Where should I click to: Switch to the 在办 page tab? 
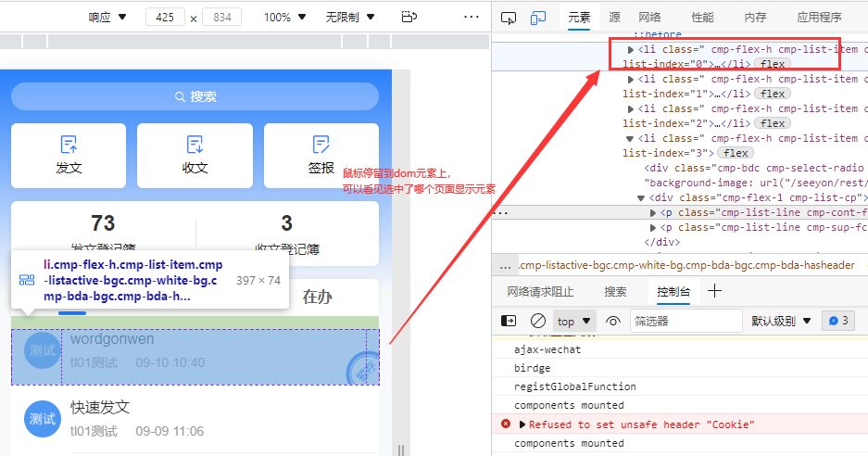click(317, 297)
